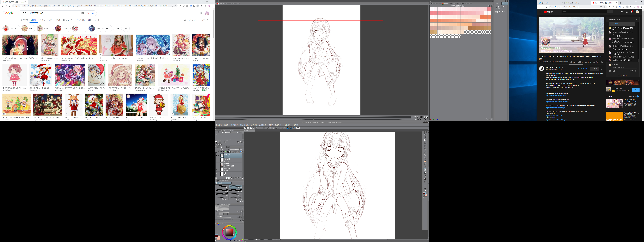This screenshot has height=242, width=644.
Task: Open the layer blend mode 通常 dropdown
Action: pos(222,149)
